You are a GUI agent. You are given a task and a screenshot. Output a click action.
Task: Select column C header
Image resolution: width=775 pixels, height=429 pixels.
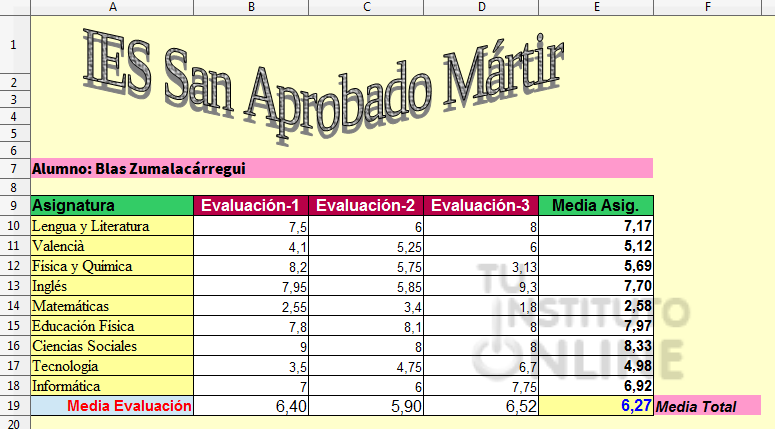pos(366,7)
